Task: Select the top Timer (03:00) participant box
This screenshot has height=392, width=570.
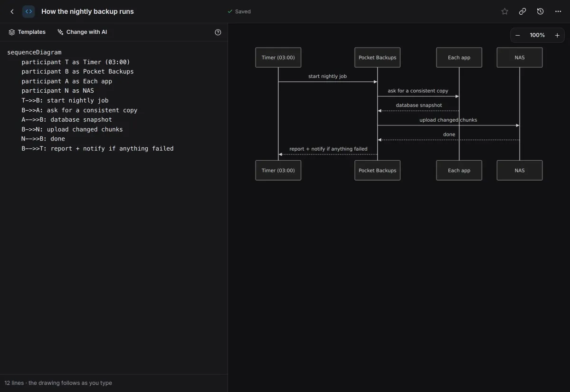Action: (x=278, y=57)
